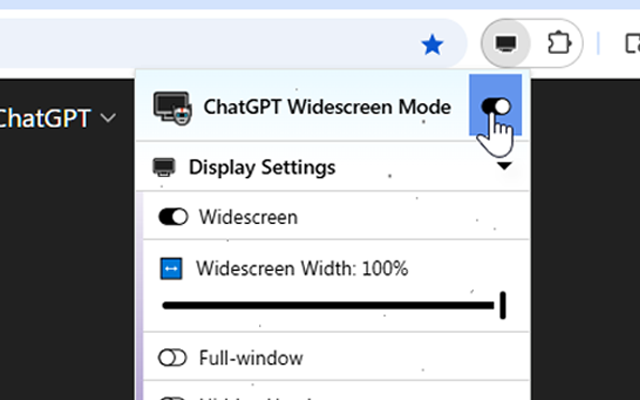Click the Display Settings header label
Viewport: 640px width, 400px height.
[x=262, y=167]
